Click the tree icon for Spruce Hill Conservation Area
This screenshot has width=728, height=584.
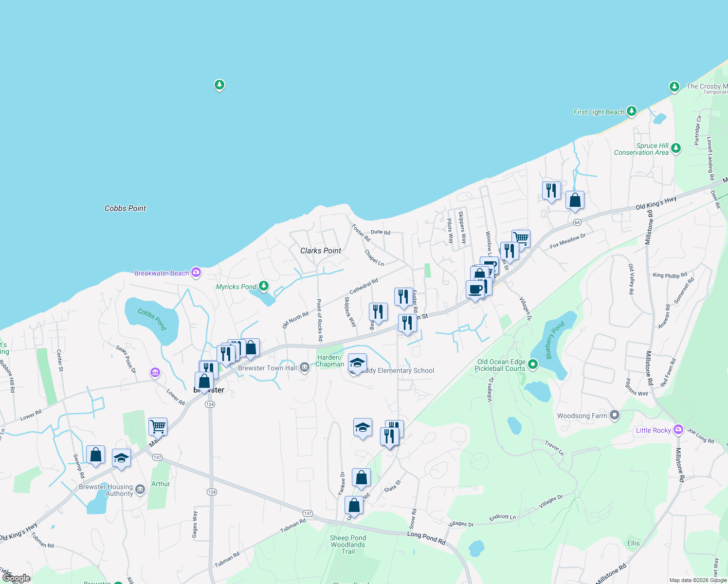[x=675, y=148]
